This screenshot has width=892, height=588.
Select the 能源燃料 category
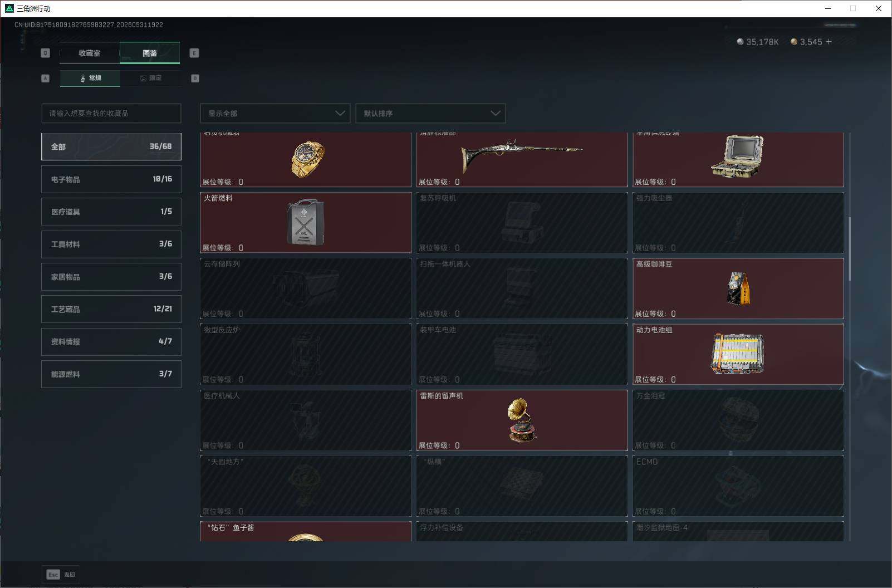[111, 374]
